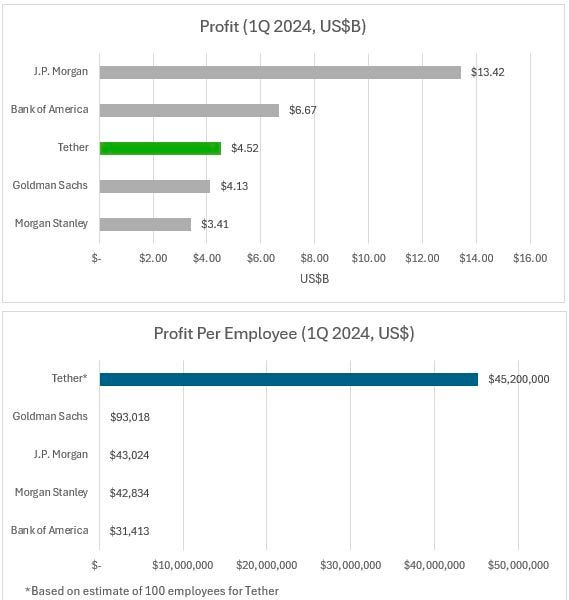The width and height of the screenshot is (569, 600).
Task: Select the Bank of America profit bar
Action: point(189,110)
